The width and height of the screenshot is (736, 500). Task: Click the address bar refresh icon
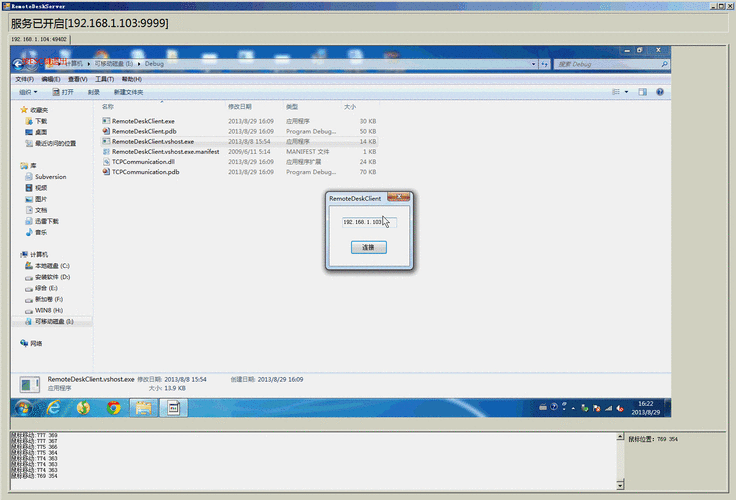(546, 63)
